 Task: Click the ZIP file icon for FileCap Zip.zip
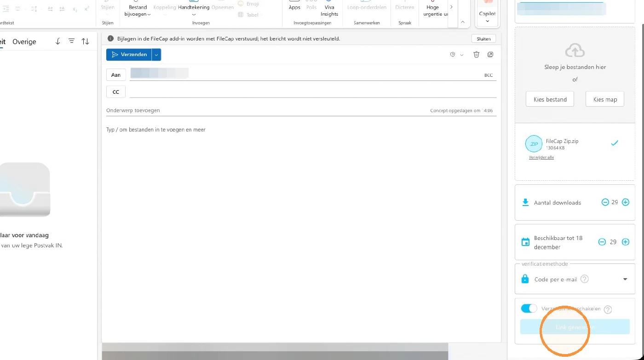[534, 144]
